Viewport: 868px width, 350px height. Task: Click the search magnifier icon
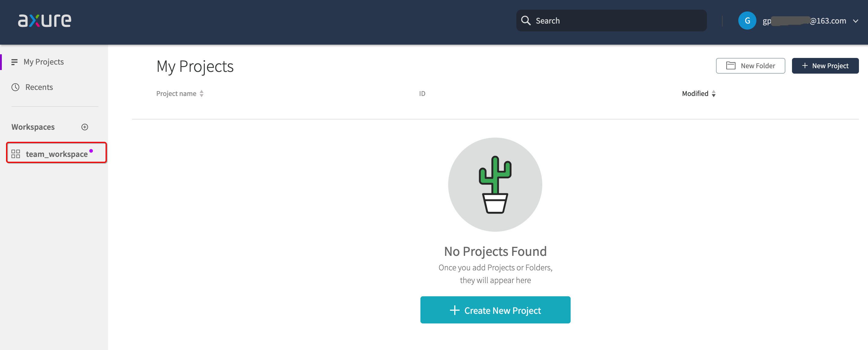tap(526, 21)
